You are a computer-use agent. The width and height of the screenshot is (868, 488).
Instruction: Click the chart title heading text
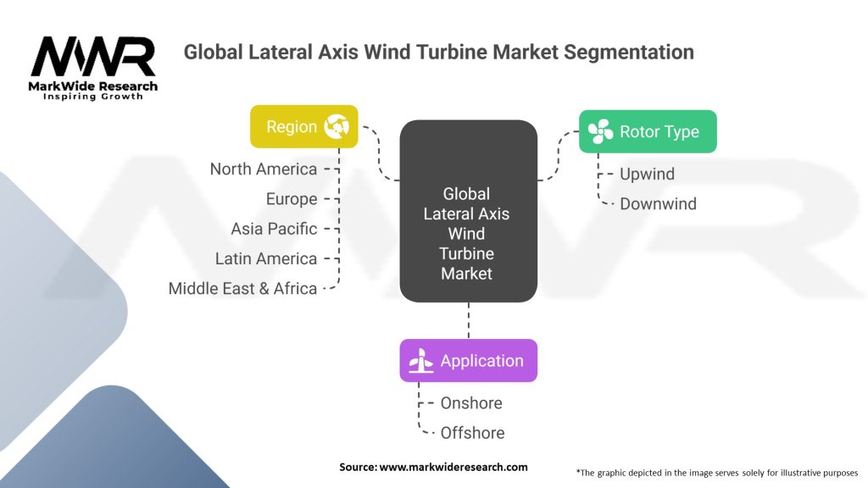pos(438,52)
